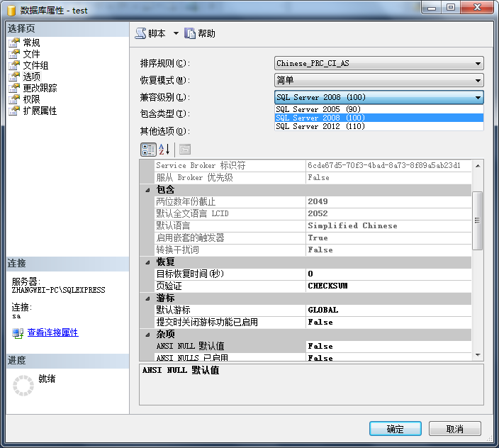
Task: Open the 排序规则 collation dropdown
Action: click(x=379, y=63)
